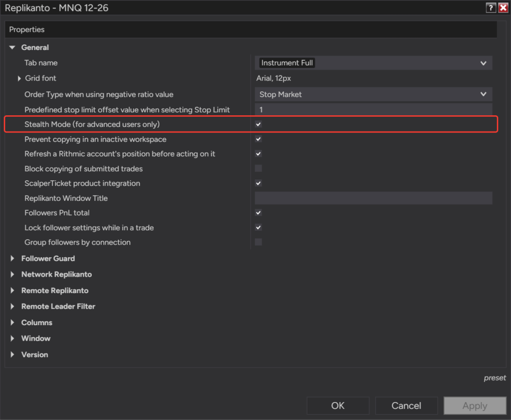
Task: Edit the predefined stop limit offset field
Action: 373,109
